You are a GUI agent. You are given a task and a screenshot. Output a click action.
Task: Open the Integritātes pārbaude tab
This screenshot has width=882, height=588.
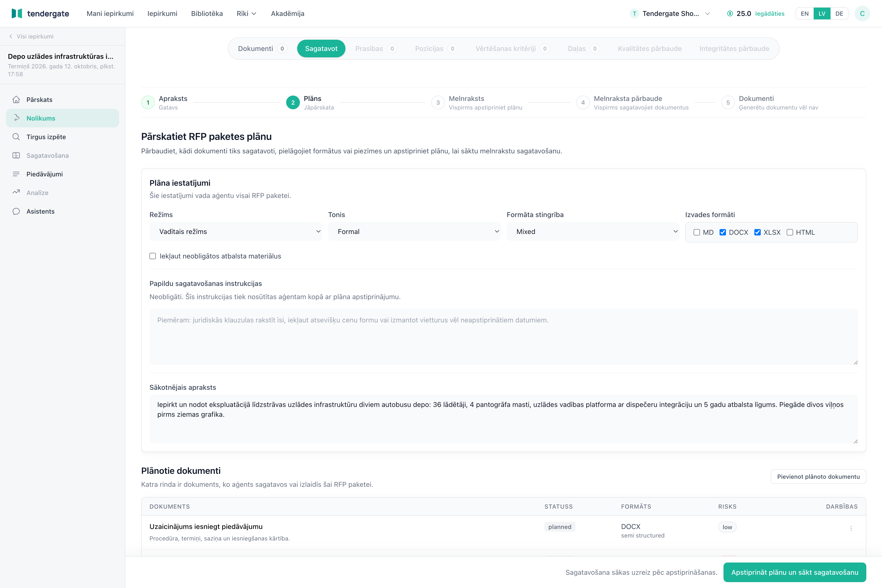[734, 48]
